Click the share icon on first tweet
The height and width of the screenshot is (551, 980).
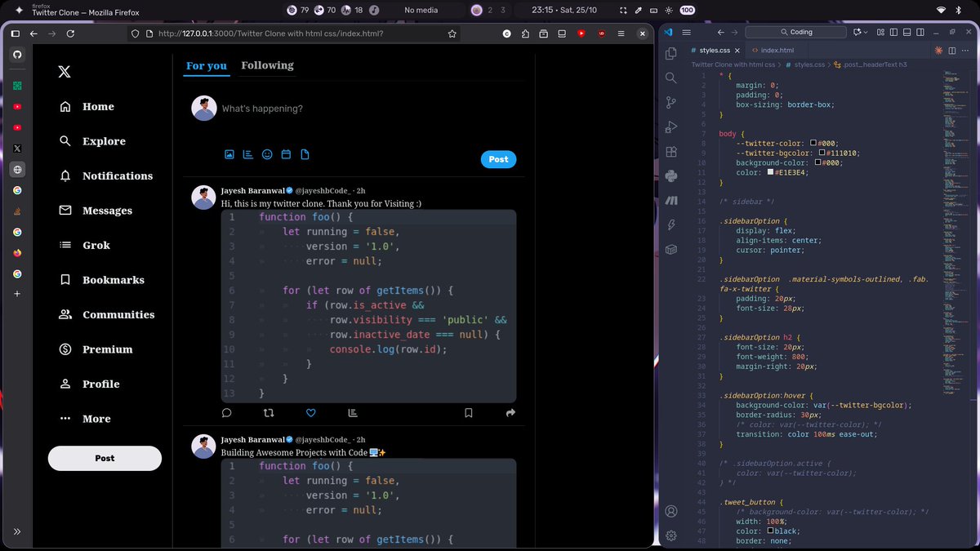pos(510,413)
